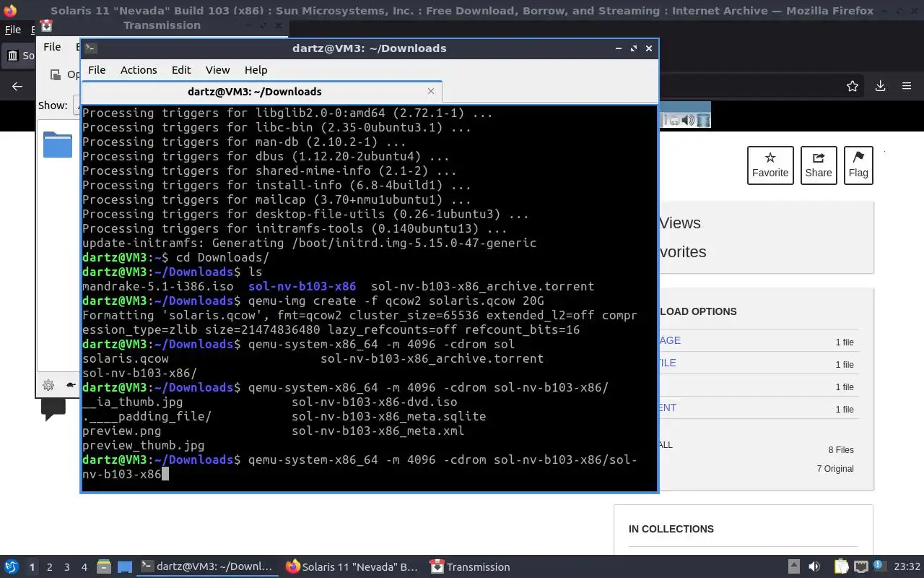The width and height of the screenshot is (924, 578).
Task: Close the dartz@VM3 terminal tab
Action: (x=431, y=91)
